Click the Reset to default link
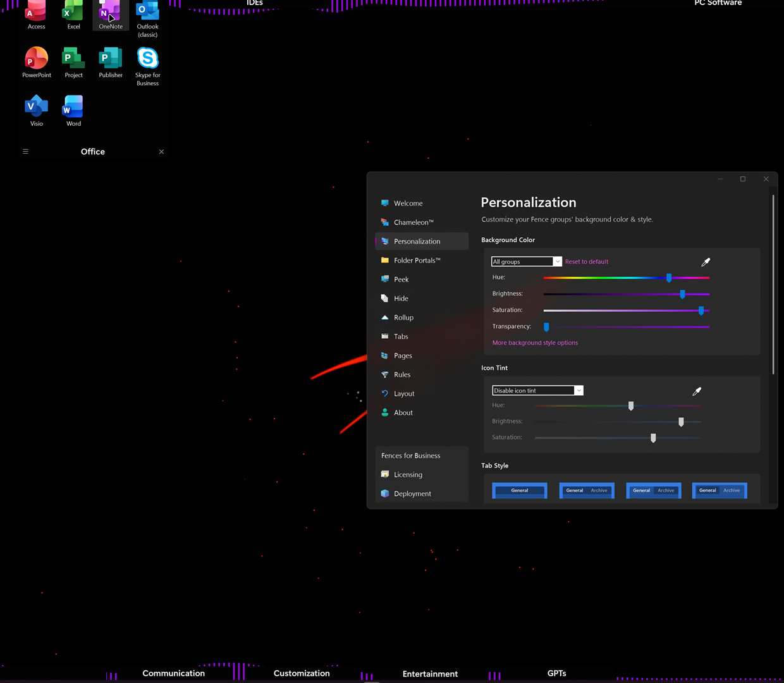 pos(587,262)
